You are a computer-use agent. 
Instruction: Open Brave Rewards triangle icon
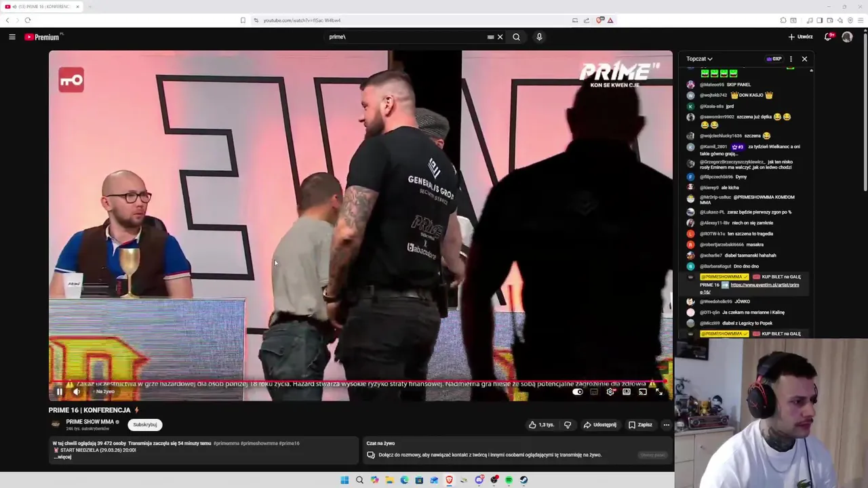coord(610,20)
